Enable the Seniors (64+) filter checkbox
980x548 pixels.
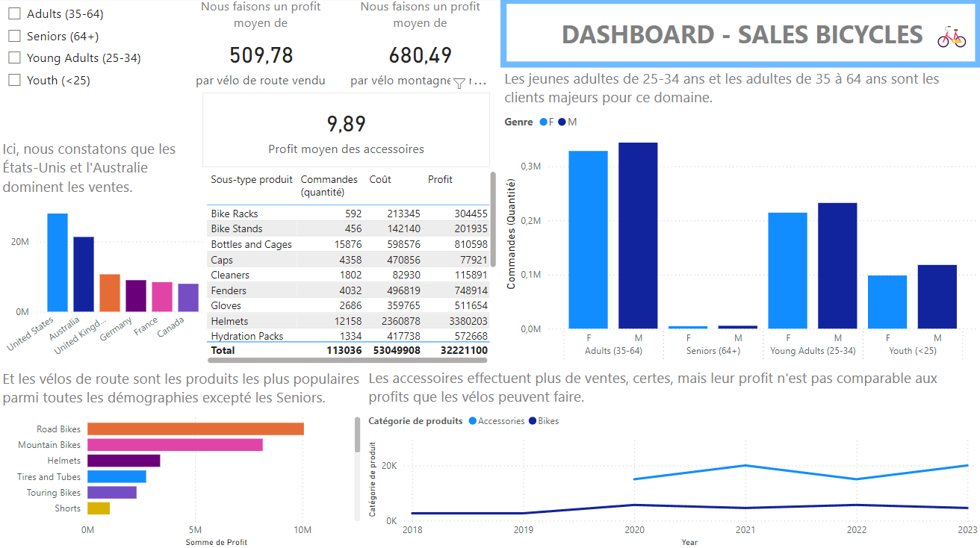pyautogui.click(x=14, y=36)
